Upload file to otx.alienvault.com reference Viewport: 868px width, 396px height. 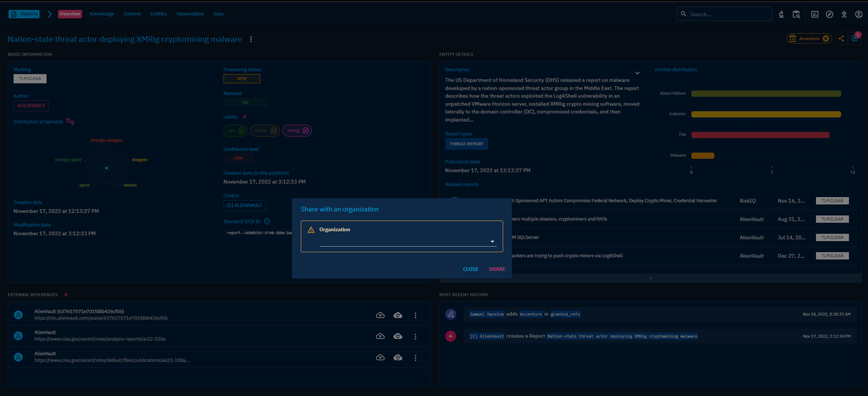[x=380, y=316]
